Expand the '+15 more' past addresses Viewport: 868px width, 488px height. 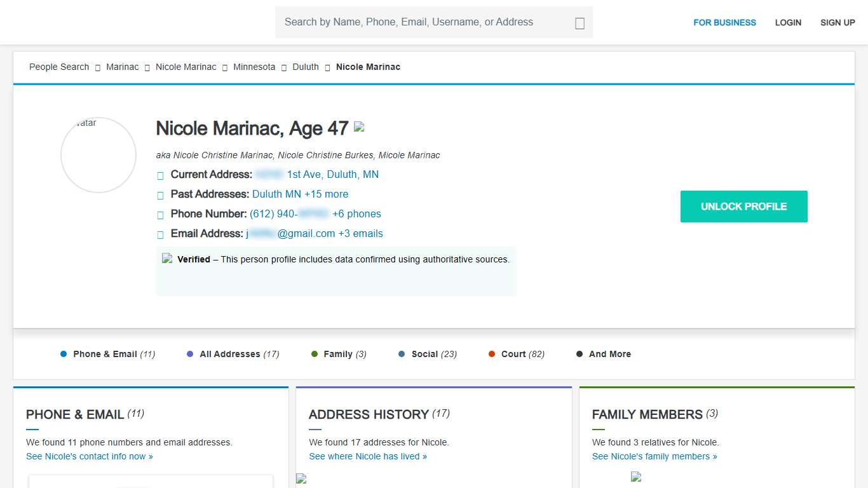point(326,194)
